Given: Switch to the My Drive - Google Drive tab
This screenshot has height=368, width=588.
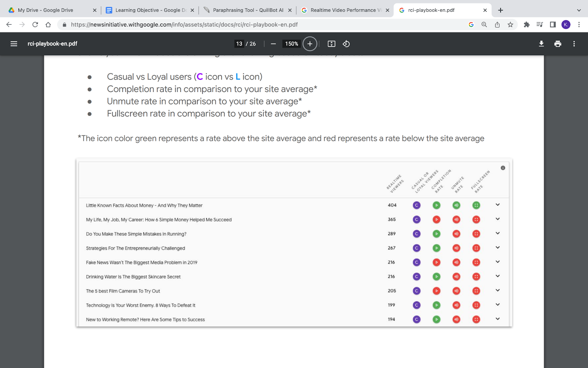Looking at the screenshot, I should (46, 10).
